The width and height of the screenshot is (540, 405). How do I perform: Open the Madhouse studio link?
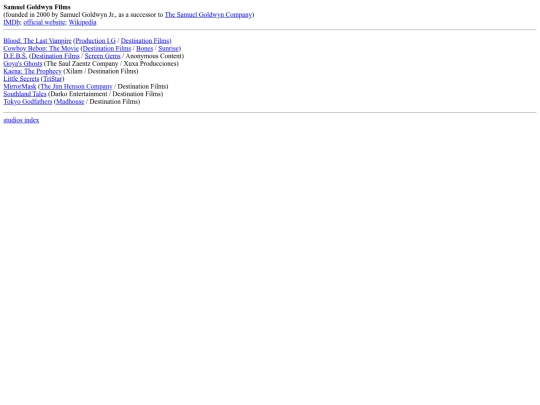[70, 102]
